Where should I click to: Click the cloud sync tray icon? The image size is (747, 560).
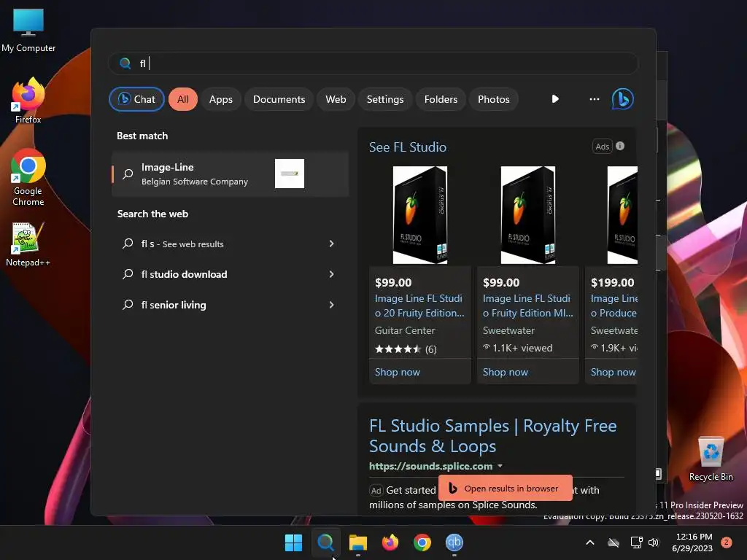click(x=614, y=542)
